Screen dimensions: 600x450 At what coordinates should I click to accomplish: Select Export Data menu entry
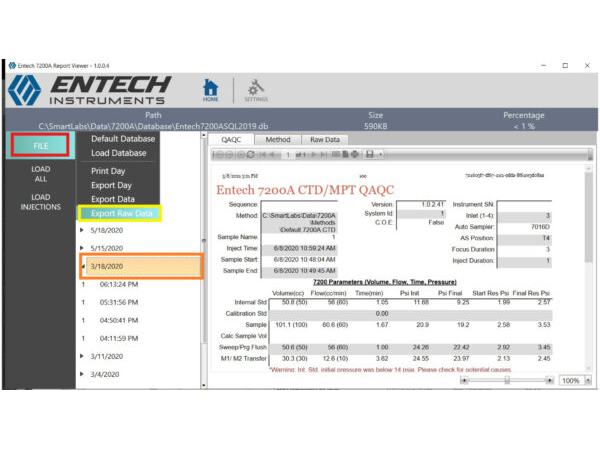pos(113,199)
